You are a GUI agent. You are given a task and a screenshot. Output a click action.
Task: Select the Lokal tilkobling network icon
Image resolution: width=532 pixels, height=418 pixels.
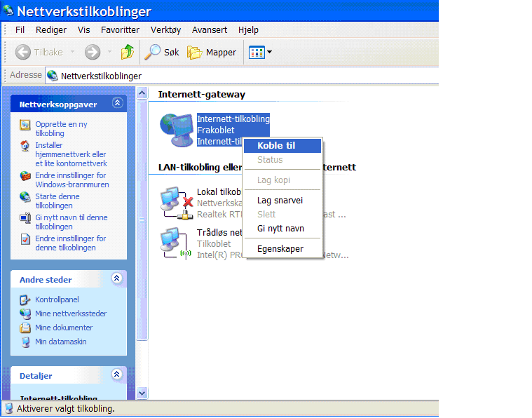tap(177, 203)
